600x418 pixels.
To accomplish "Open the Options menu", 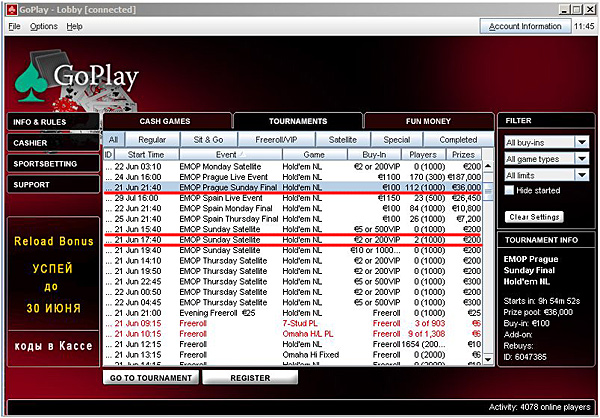I will [44, 26].
